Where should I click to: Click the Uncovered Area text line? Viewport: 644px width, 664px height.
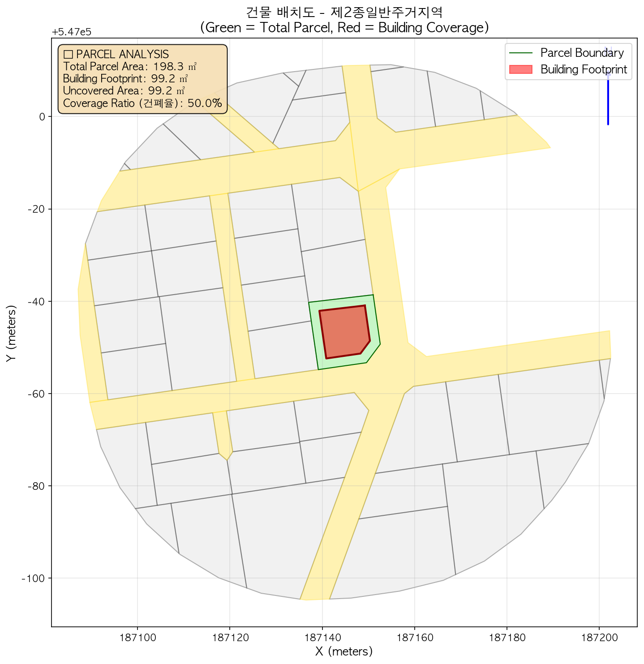(x=124, y=91)
